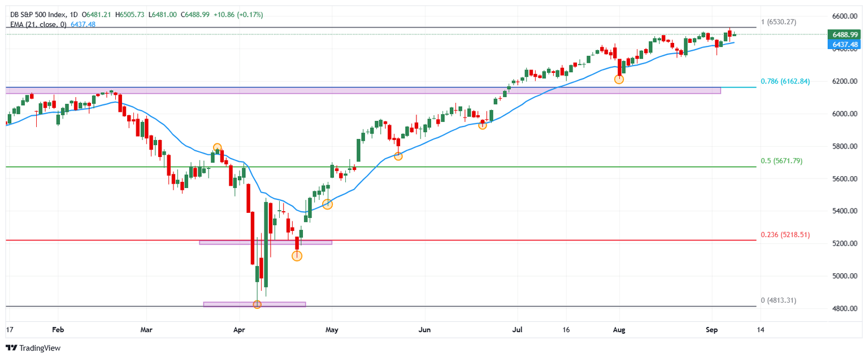The width and height of the screenshot is (868, 358).
Task: Click the close value 'C6488.99' in the header
Action: pyautogui.click(x=194, y=14)
